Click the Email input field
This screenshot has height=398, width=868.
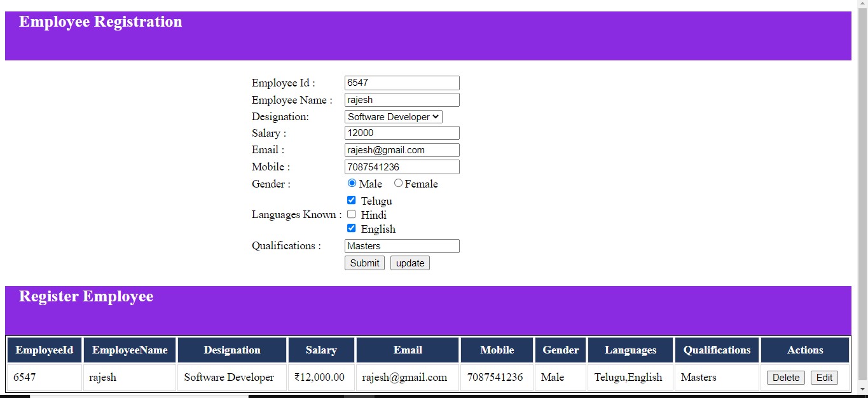pos(401,149)
